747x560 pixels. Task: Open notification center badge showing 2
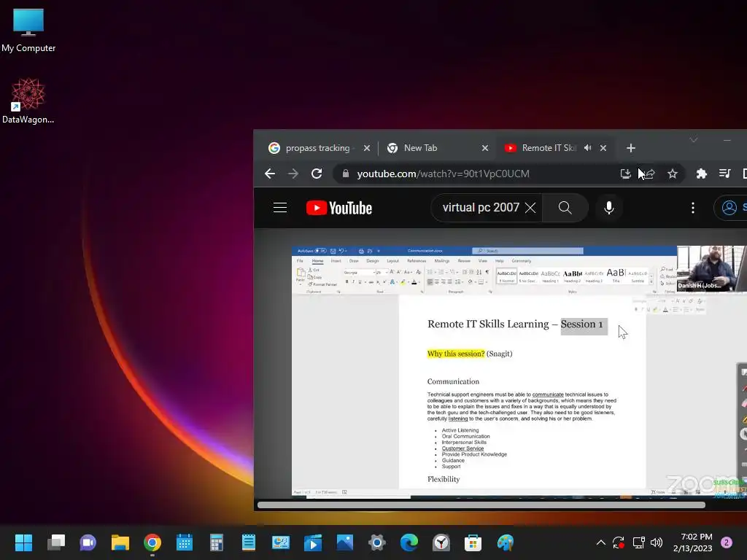point(727,542)
